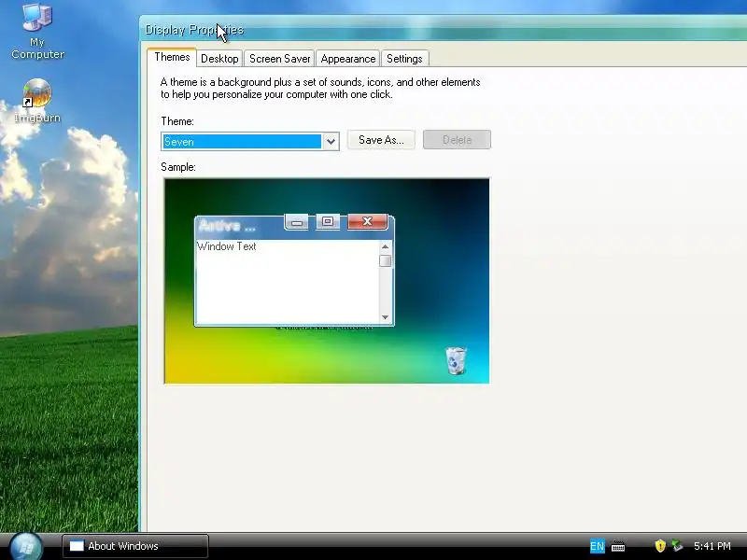Select the ImgBurn desktop shortcut
This screenshot has height=560, width=747.
coord(37,101)
